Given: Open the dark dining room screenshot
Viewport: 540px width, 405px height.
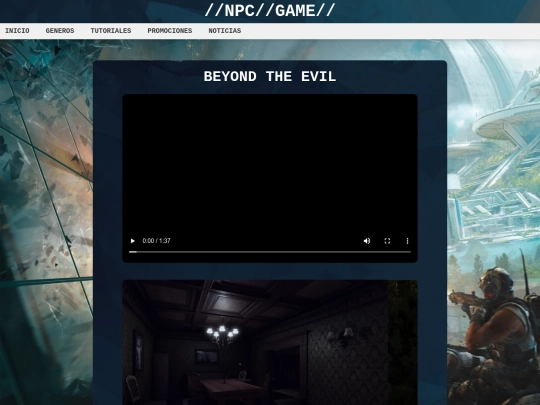Looking at the screenshot, I should tap(270, 343).
